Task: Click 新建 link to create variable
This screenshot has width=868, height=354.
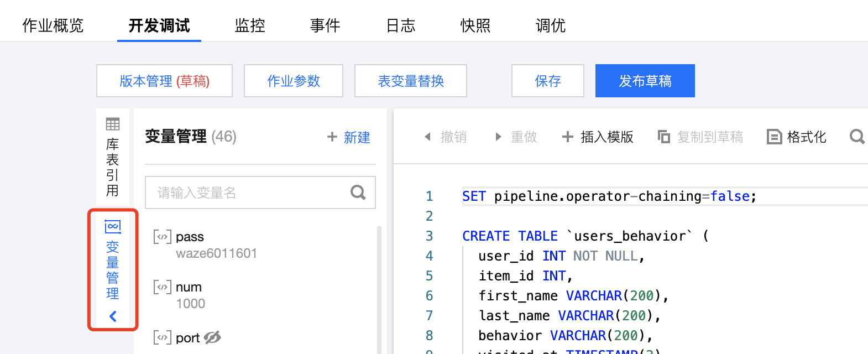Action: tap(357, 137)
